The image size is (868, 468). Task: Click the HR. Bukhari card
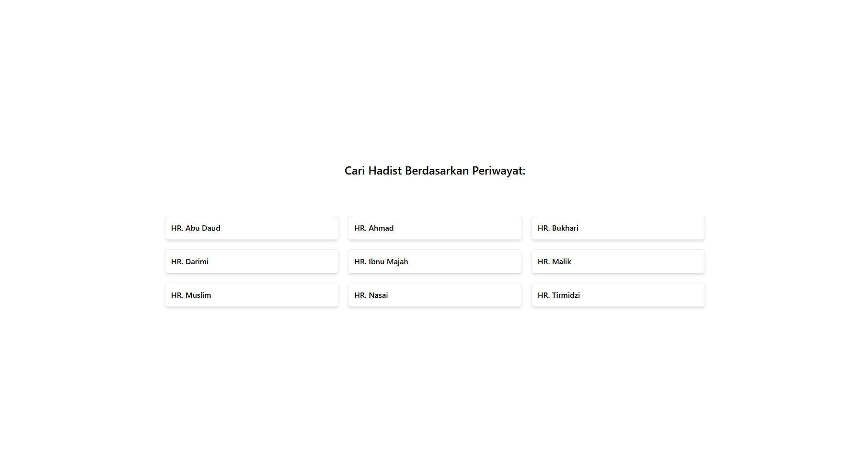(618, 228)
